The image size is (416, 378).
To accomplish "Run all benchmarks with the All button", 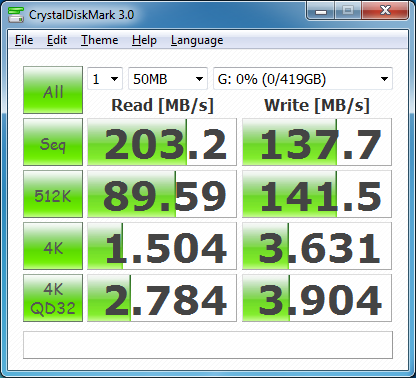I will [53, 90].
